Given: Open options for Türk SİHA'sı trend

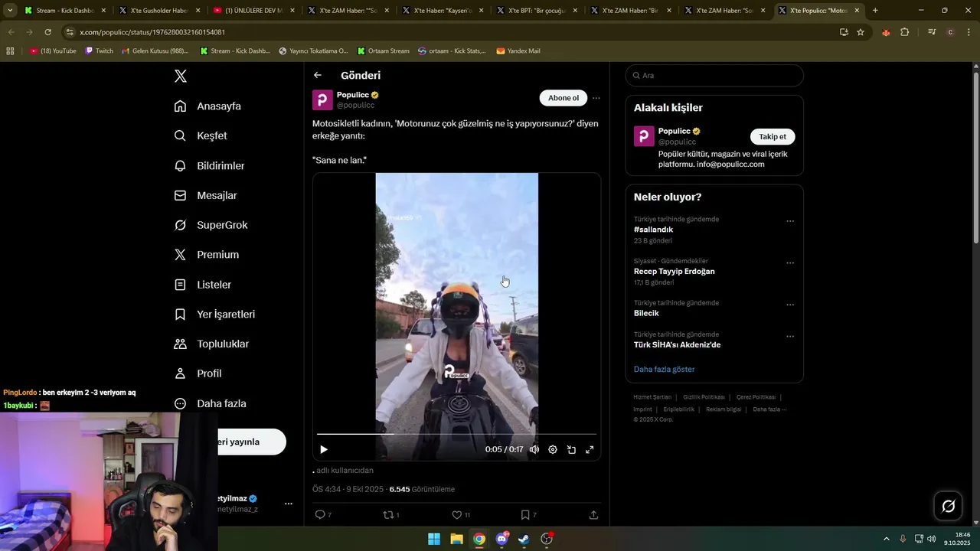Looking at the screenshot, I should [790, 336].
